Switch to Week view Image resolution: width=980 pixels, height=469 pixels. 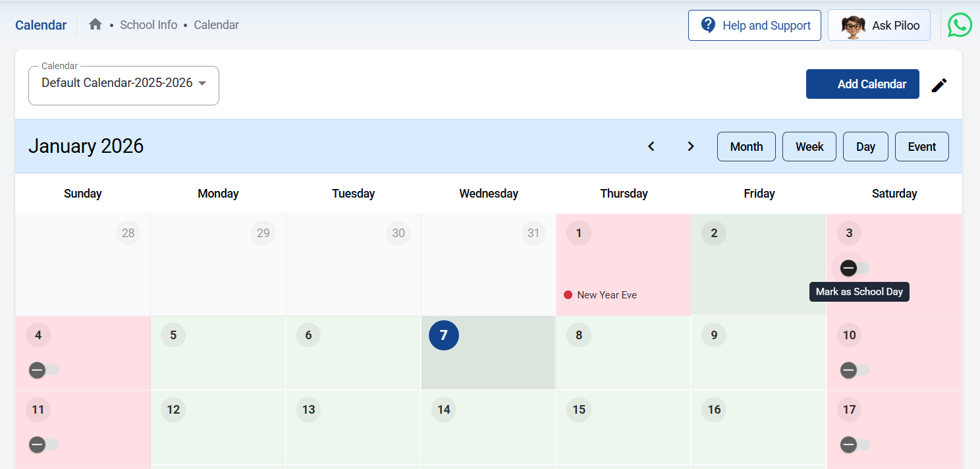809,147
